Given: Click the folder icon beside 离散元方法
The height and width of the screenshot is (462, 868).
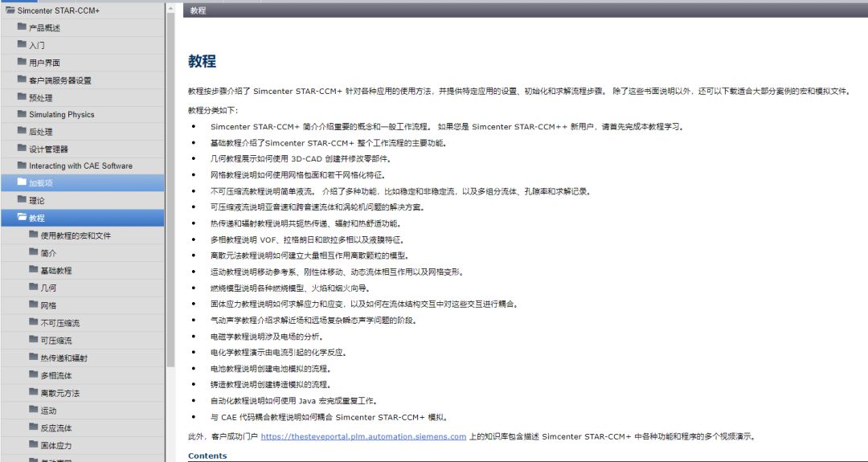Looking at the screenshot, I should pyautogui.click(x=34, y=392).
